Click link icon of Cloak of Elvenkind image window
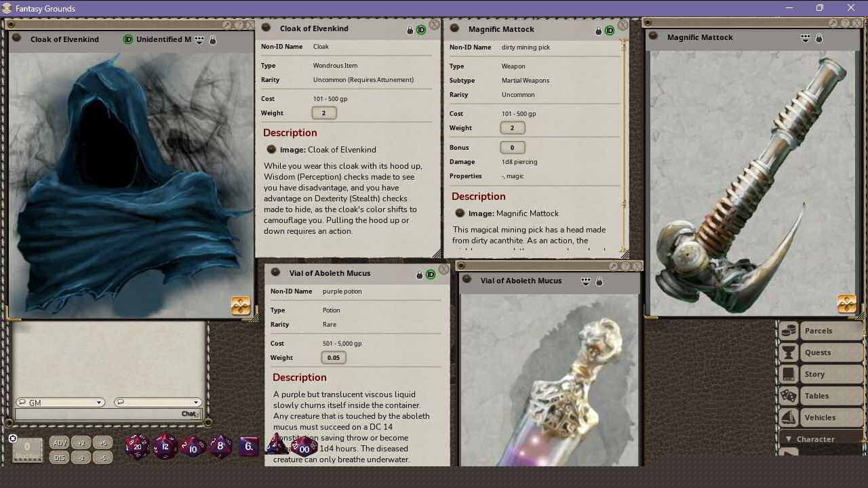The image size is (868, 488). click(x=17, y=39)
